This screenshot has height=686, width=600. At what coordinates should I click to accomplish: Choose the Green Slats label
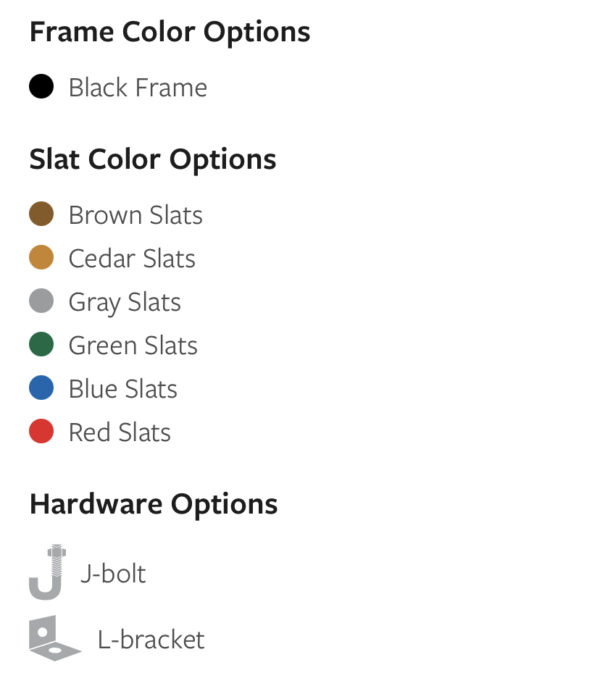pos(133,346)
